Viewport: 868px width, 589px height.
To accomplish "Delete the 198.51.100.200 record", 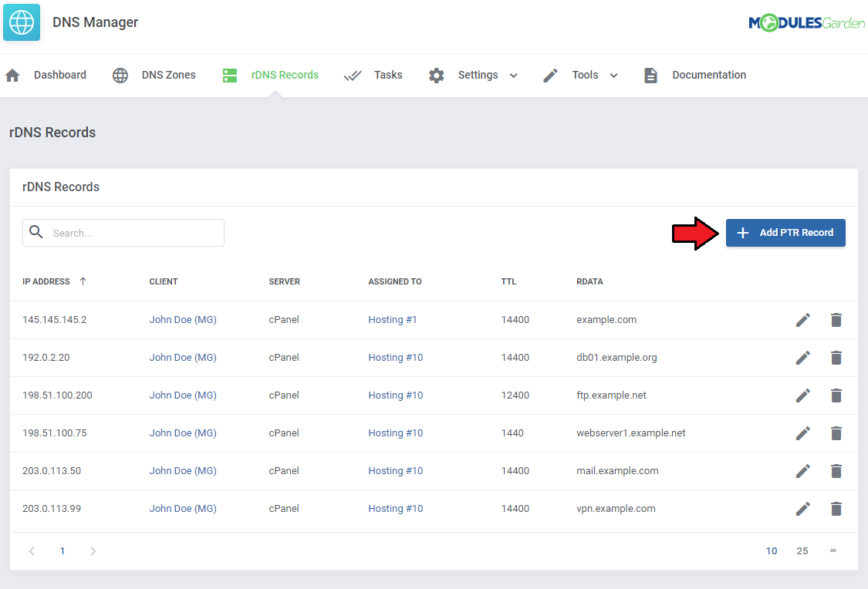I will coord(836,395).
